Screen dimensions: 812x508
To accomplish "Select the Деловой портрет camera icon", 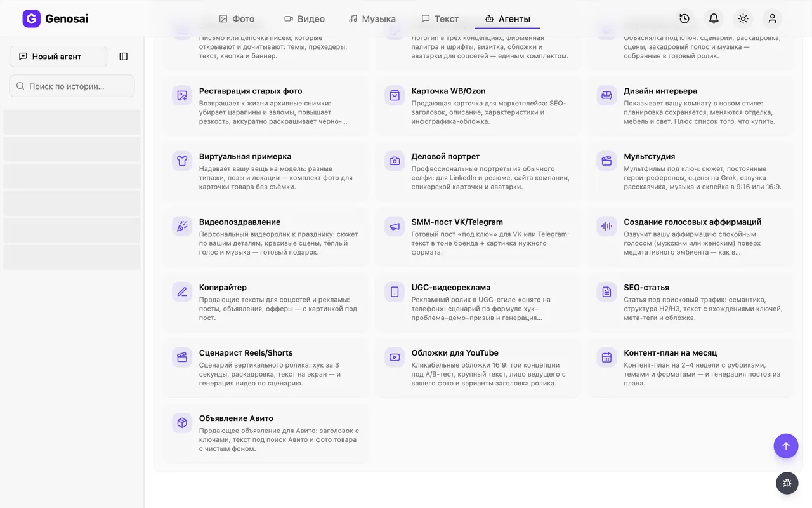I will pos(395,161).
